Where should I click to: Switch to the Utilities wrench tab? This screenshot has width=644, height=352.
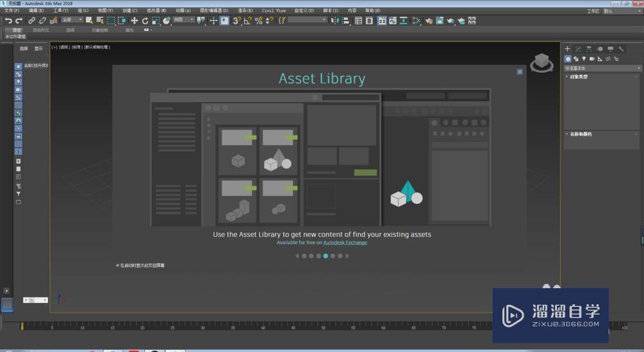621,48
